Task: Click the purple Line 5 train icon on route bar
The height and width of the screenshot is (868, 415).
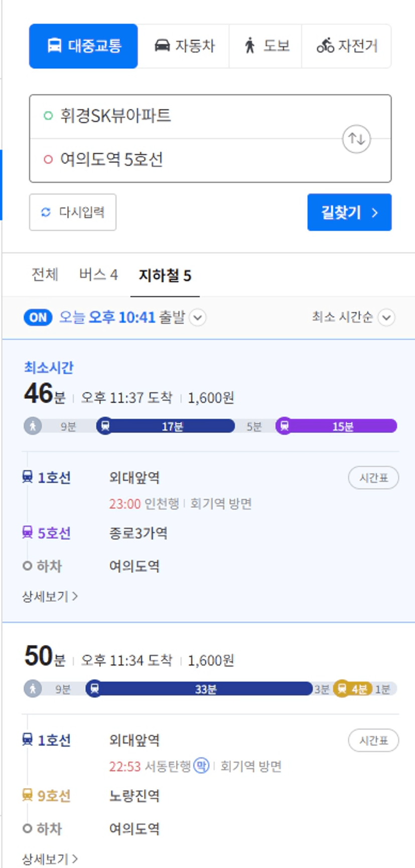Action: pos(284,426)
